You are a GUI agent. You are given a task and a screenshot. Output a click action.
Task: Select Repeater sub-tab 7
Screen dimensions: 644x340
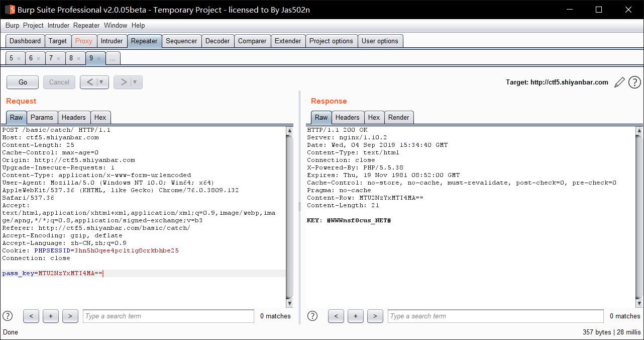tap(51, 58)
